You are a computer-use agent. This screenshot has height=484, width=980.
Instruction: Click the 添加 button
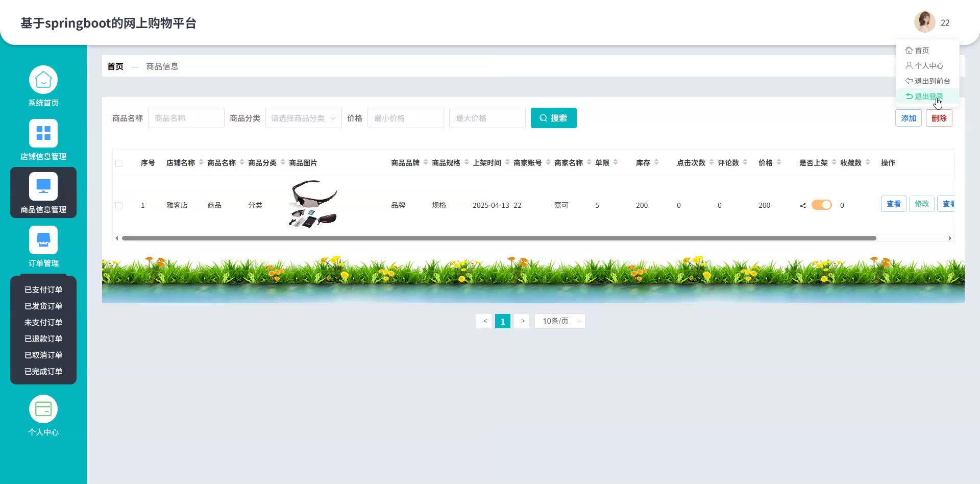pyautogui.click(x=909, y=118)
